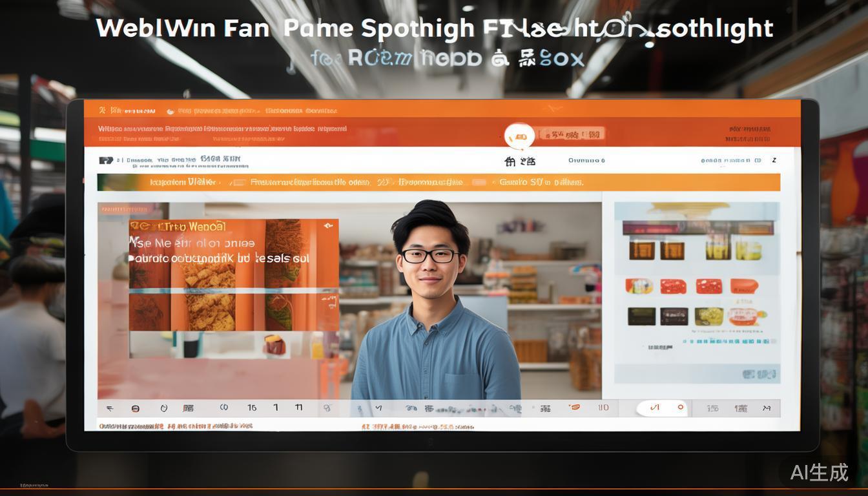Click the Z icon at white bar's right end
Viewport: 868px width, 496px height.
(x=774, y=160)
